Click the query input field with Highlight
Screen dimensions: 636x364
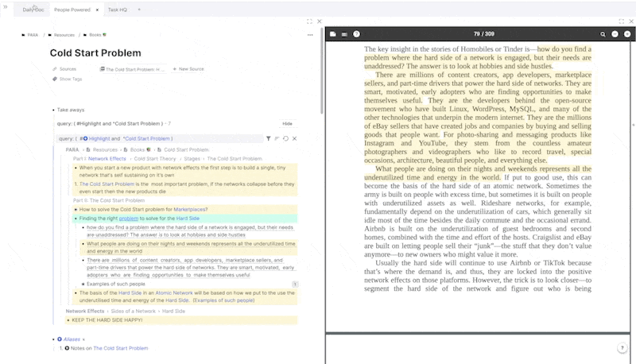[160, 138]
